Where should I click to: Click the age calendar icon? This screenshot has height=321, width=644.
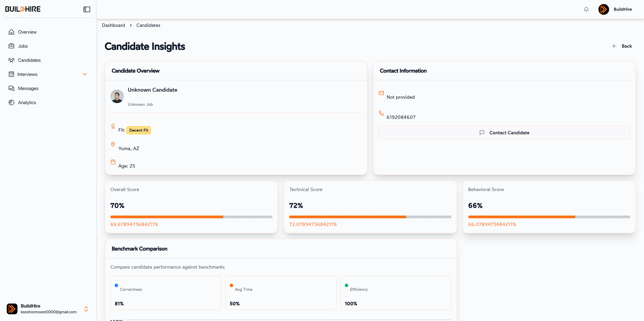click(113, 162)
